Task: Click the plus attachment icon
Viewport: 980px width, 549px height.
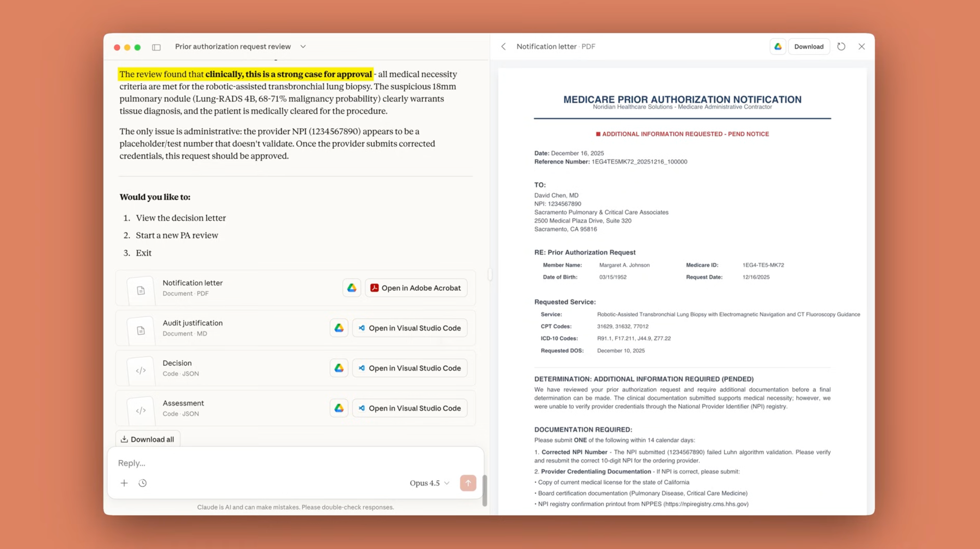Action: pyautogui.click(x=124, y=483)
